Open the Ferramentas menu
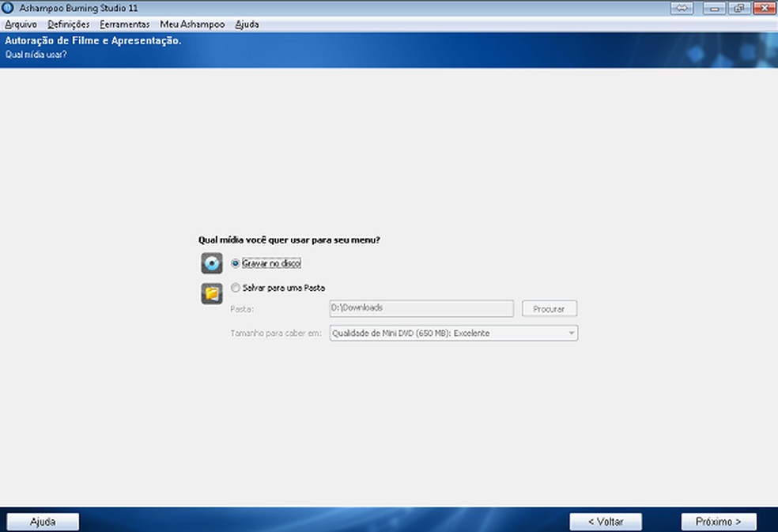 pos(125,25)
